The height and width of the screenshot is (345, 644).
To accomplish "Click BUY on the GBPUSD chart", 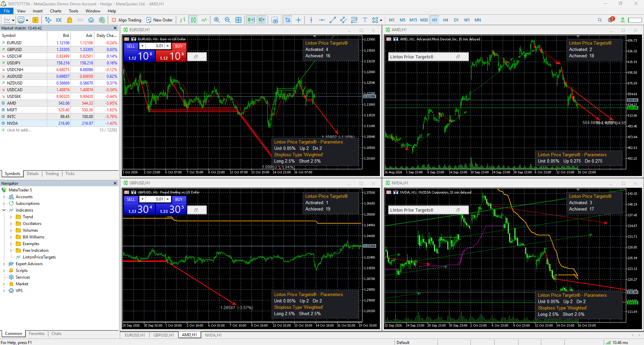I will pos(179,199).
